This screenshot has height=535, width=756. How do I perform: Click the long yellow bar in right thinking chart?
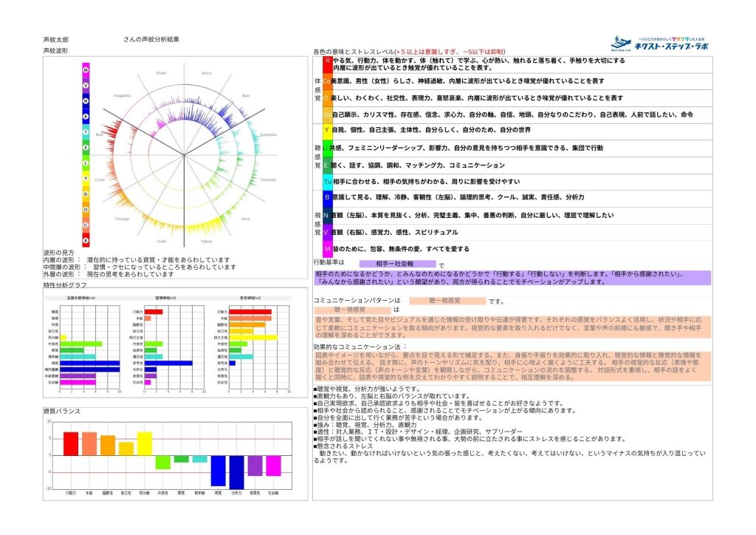click(x=254, y=338)
